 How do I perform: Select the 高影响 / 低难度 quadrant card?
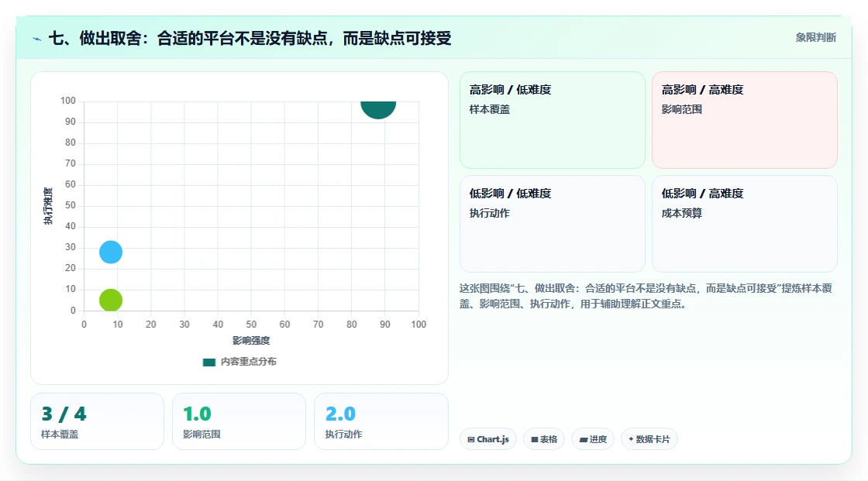(x=553, y=120)
